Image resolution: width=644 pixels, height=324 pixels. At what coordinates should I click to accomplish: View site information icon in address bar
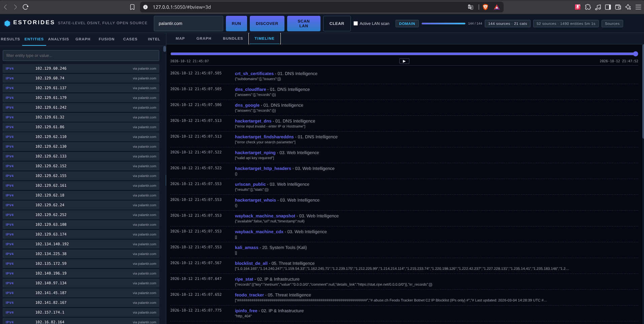point(145,7)
